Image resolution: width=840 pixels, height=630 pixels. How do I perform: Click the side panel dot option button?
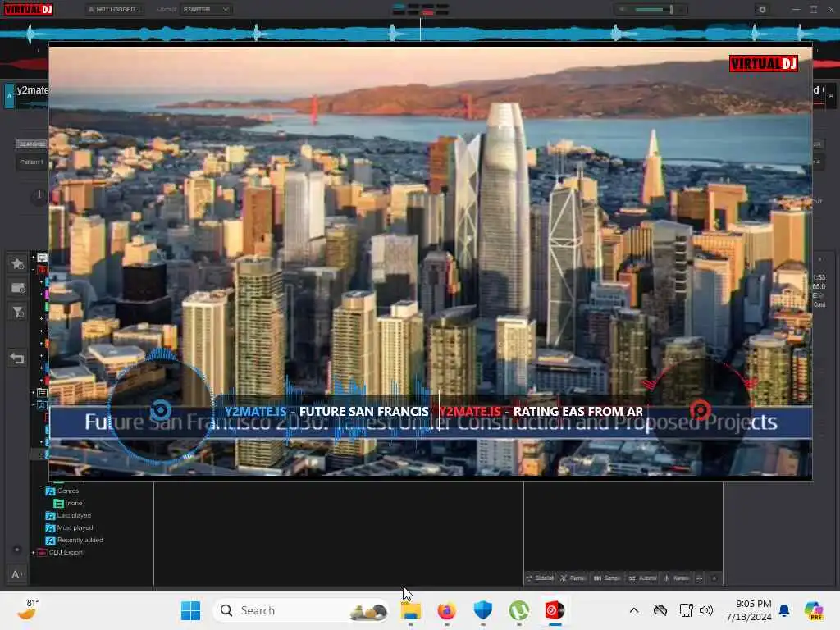714,578
